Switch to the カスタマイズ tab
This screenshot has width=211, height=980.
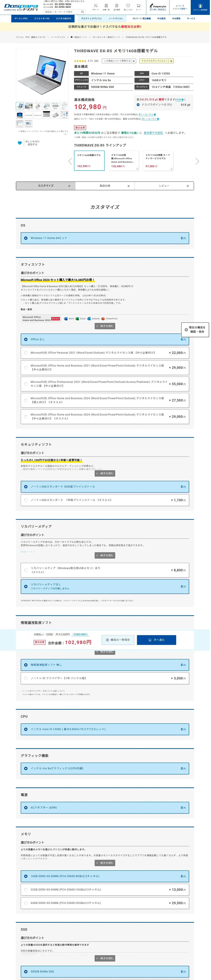point(46,186)
